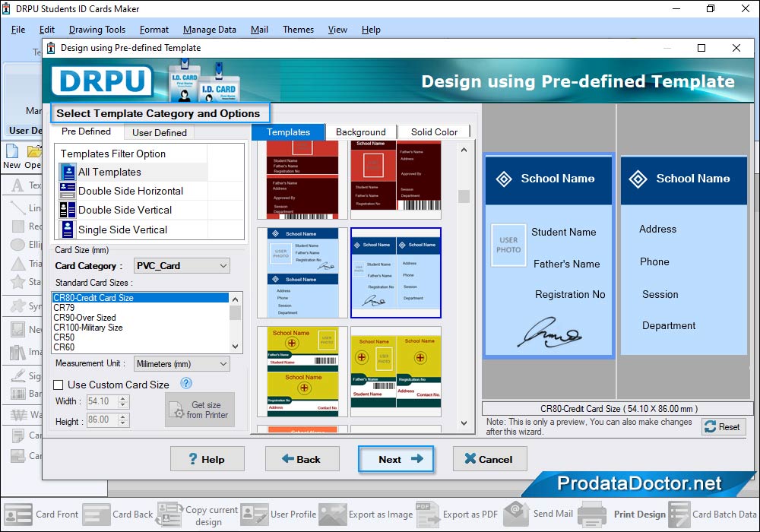Viewport: 760px width, 532px height.
Task: Select the Signature tool icon in main window
Action: [18, 375]
